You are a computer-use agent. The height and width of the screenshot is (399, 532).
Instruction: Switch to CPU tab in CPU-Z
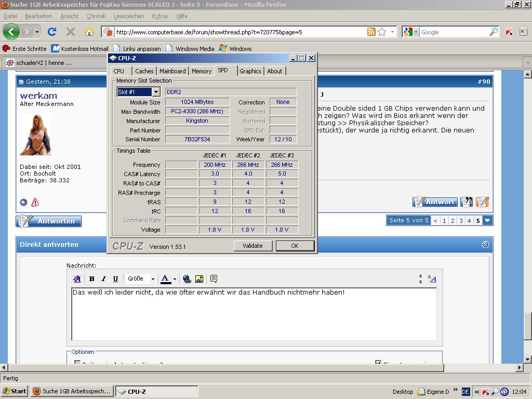coord(119,71)
